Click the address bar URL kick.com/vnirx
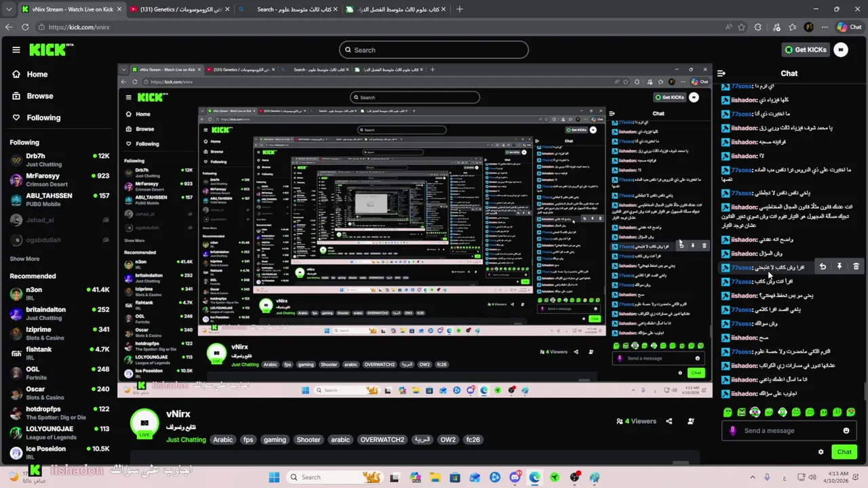This screenshot has height=488, width=868. pyautogui.click(x=79, y=27)
